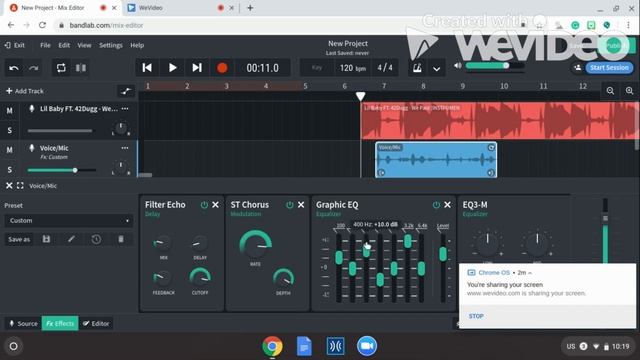The height and width of the screenshot is (360, 640).
Task: Click the save preset disk icon
Action: point(46,239)
